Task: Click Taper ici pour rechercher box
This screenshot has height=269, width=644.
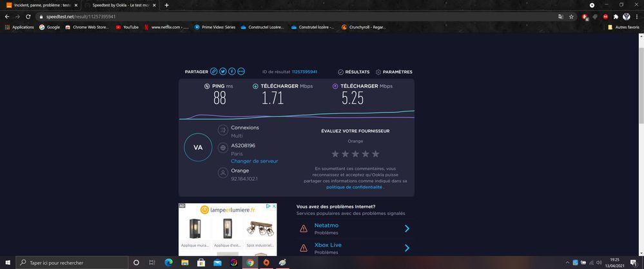Action: (x=73, y=263)
